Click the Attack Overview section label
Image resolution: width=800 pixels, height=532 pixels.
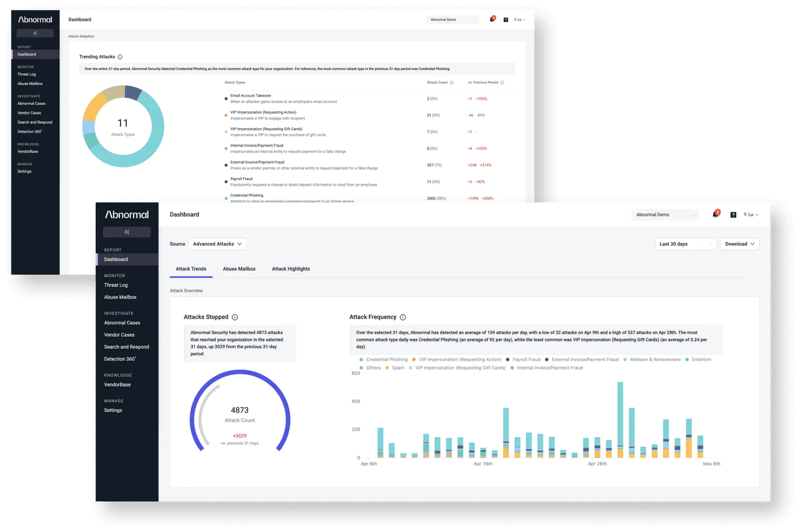pyautogui.click(x=186, y=291)
